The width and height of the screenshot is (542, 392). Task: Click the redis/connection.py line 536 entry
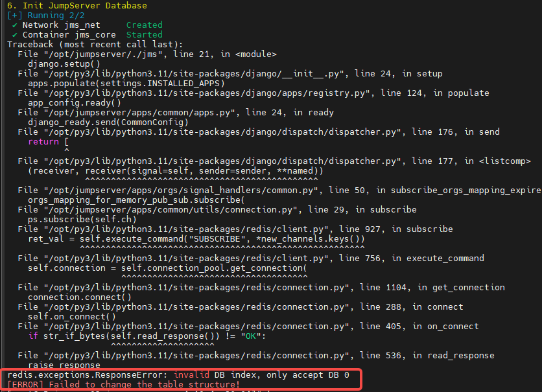pos(256,355)
